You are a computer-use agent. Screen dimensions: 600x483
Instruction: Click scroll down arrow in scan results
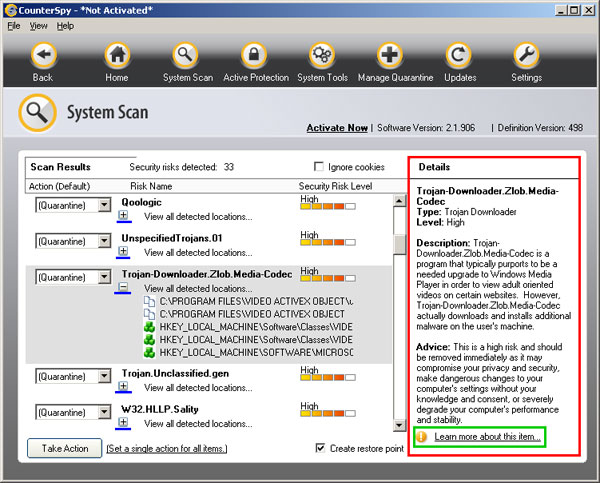(x=399, y=425)
